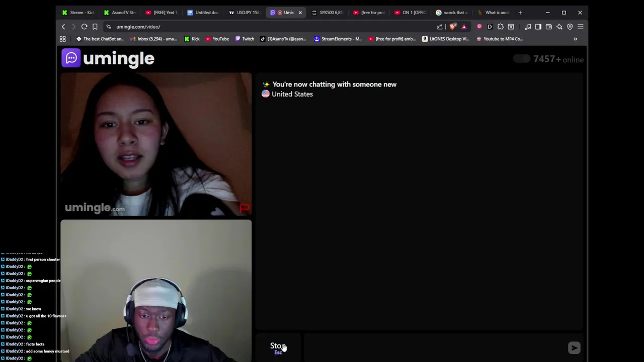
Task: Click chat line 'facts facts'
Action: [35, 344]
